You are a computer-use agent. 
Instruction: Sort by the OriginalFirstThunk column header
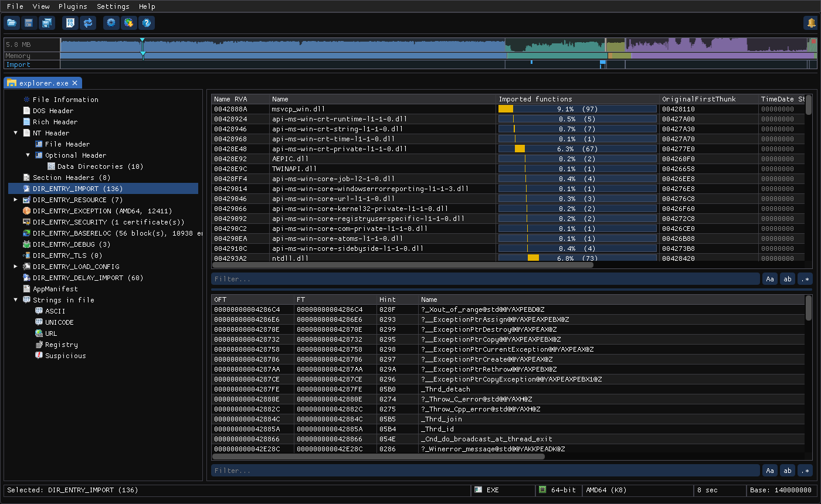pos(708,99)
